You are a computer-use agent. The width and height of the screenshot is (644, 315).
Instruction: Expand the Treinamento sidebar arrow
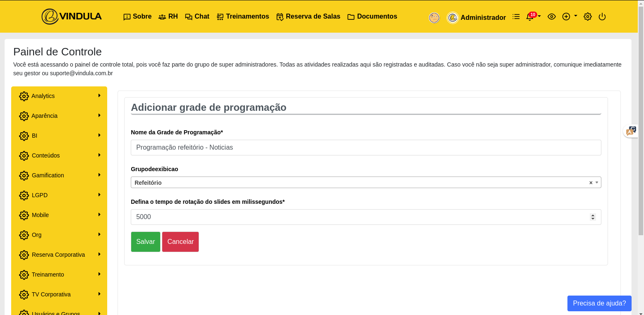pos(99,274)
